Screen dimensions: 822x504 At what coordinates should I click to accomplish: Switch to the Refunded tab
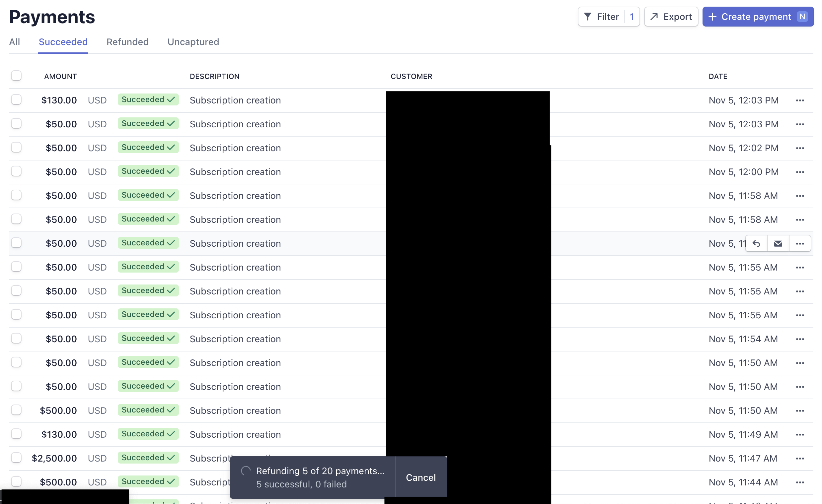[x=127, y=42]
